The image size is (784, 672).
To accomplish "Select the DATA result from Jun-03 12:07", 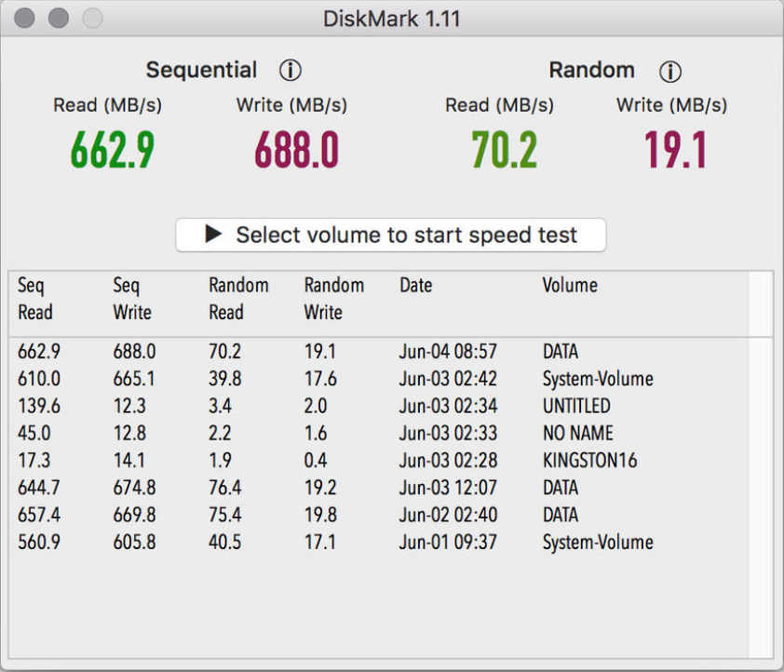I will [x=372, y=488].
